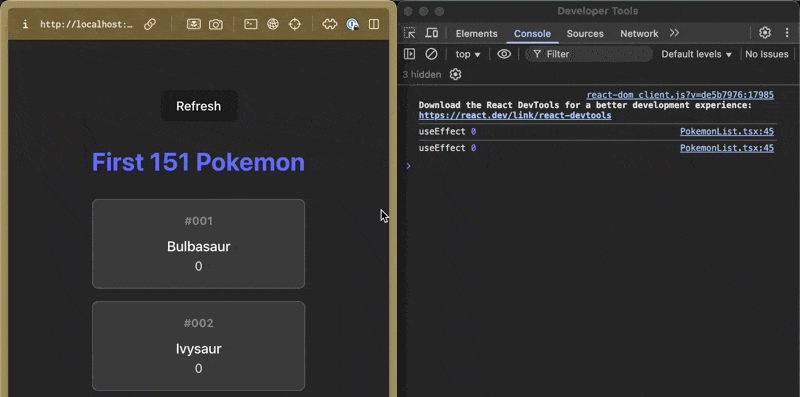Click the #001 number label
Screen dimensions: 800x397
198,221
